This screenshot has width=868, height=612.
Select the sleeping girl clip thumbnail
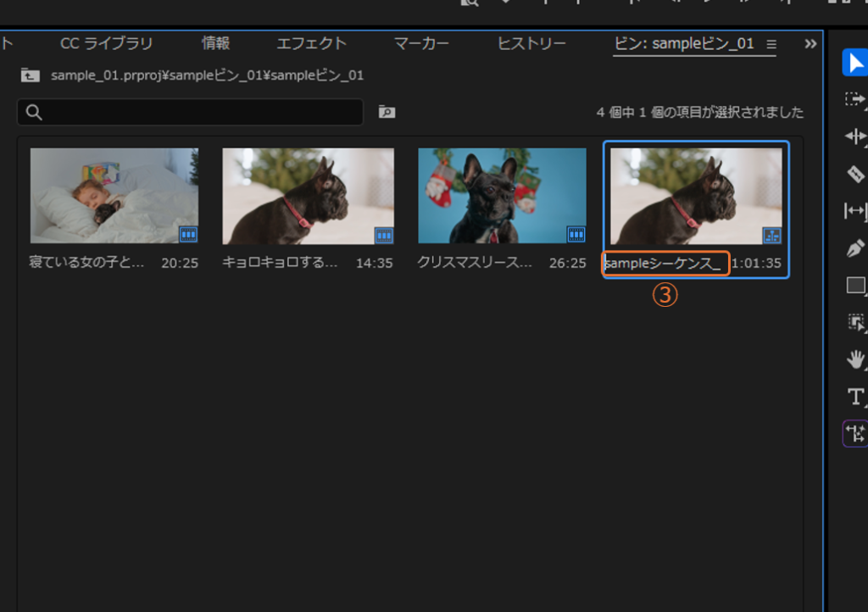click(114, 196)
